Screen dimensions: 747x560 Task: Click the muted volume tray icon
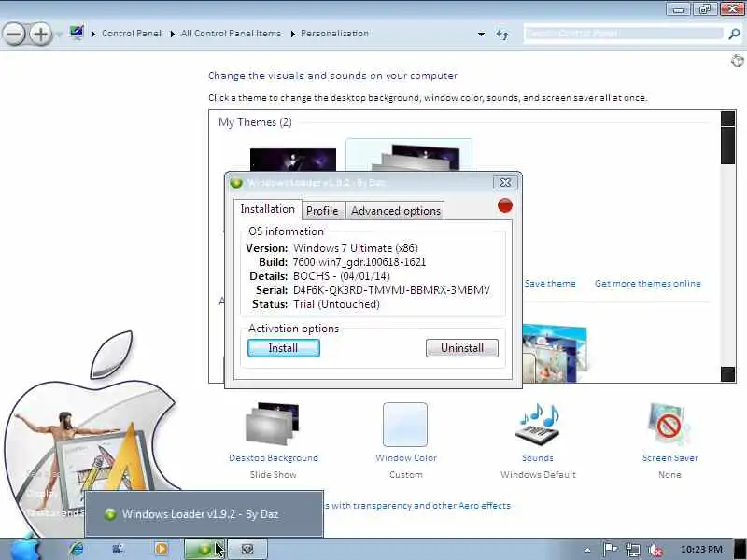655,550
